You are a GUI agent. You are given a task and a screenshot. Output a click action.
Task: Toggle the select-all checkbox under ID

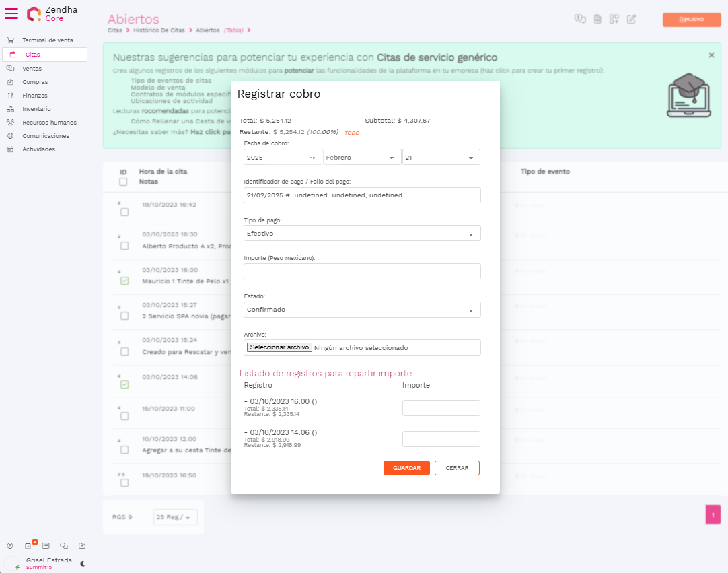pyautogui.click(x=123, y=182)
